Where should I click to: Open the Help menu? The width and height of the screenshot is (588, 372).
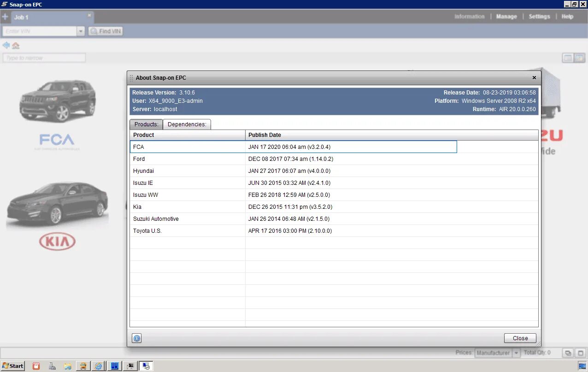[x=567, y=17]
